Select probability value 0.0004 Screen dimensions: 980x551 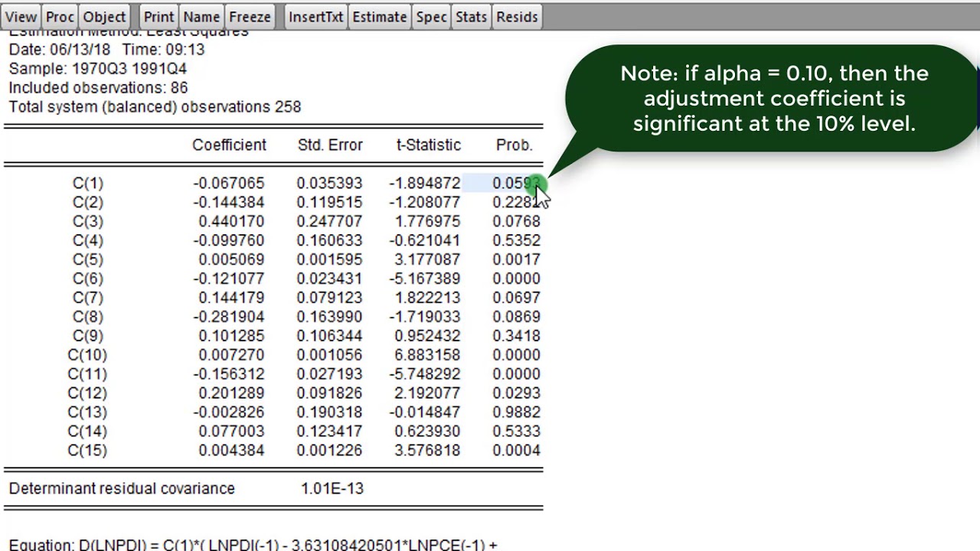(x=516, y=452)
